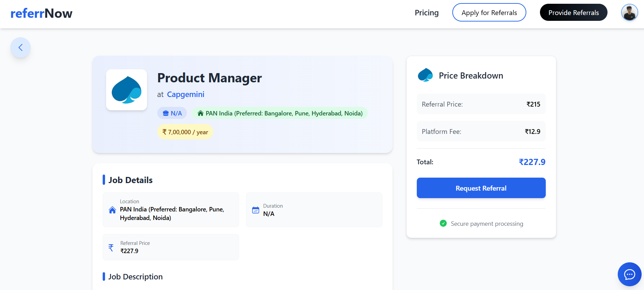
Task: Click the Job Description heading
Action: (135, 277)
